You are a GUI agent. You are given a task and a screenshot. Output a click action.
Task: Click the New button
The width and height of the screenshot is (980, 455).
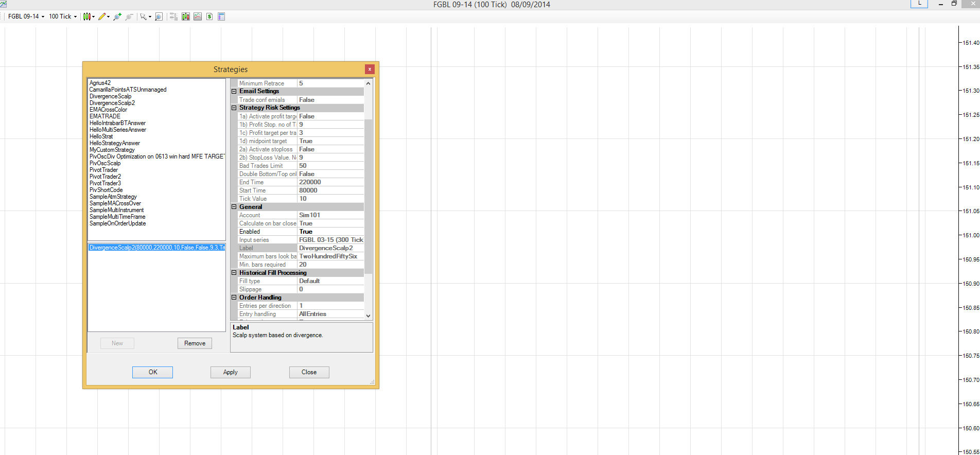[x=117, y=343]
